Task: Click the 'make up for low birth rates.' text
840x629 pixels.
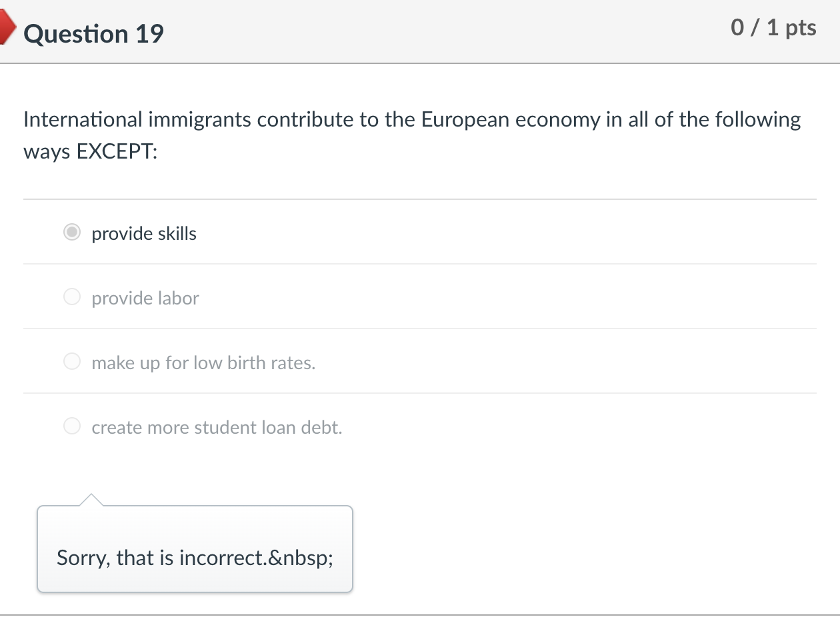Action: coord(204,363)
